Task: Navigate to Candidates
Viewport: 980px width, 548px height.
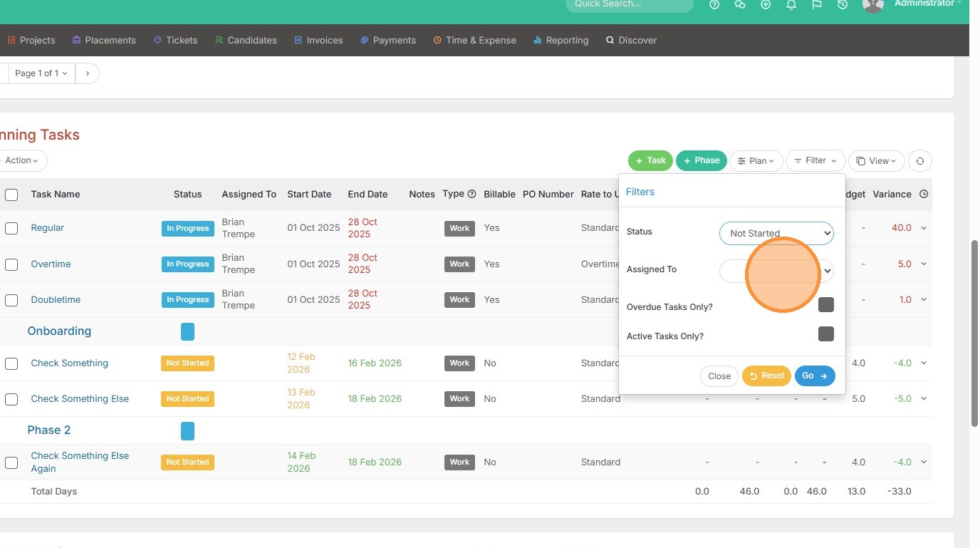Action: [x=246, y=41]
